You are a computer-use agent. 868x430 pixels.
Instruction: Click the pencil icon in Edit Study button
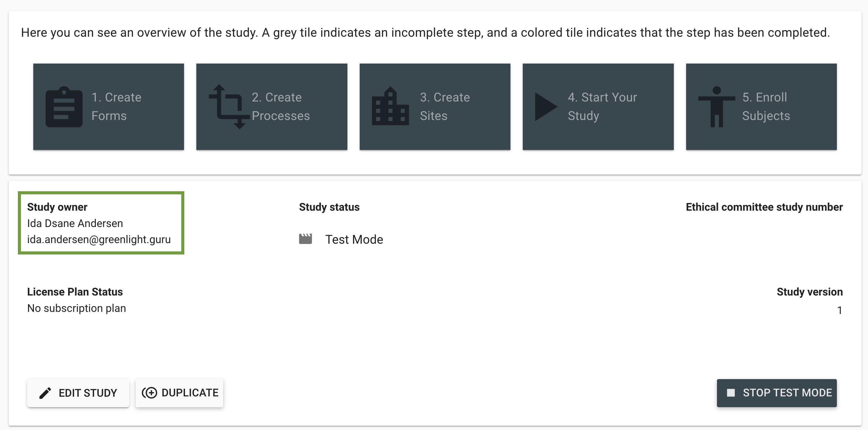click(45, 393)
